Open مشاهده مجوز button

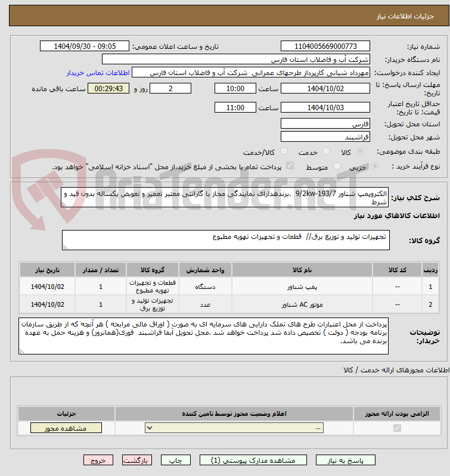[66, 428]
